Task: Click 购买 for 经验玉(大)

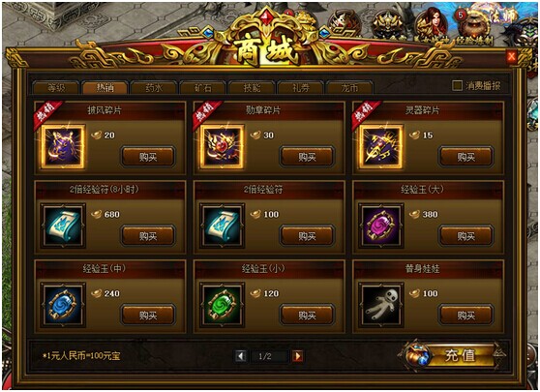Action: (465, 236)
